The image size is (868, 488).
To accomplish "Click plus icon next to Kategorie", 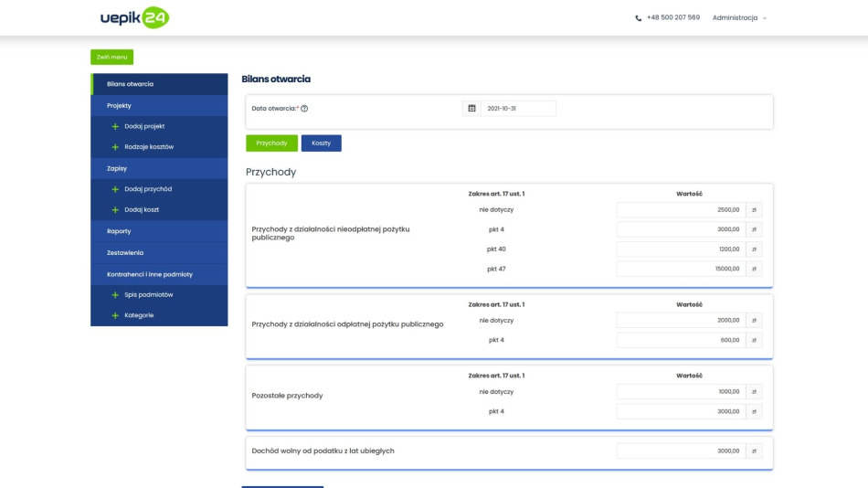I will 115,315.
